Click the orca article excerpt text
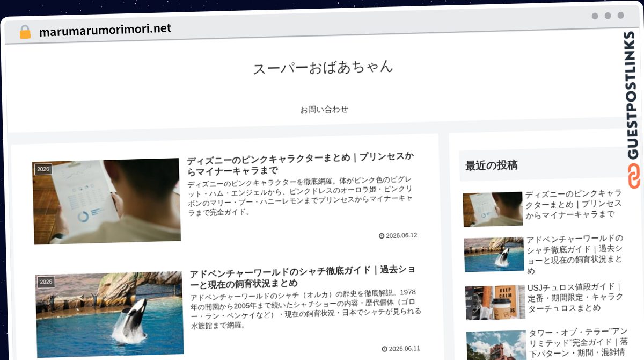 (306, 309)
